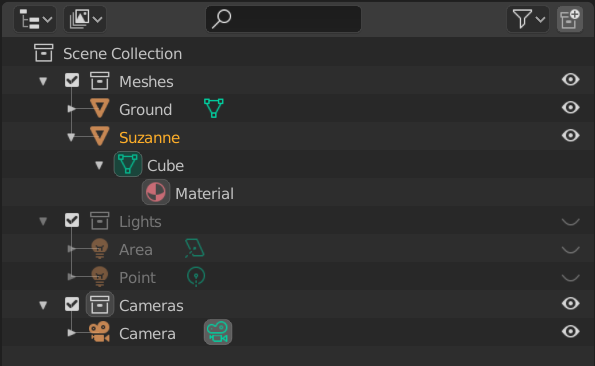This screenshot has width=595, height=366.
Task: Click the Ground mesh data icon
Action: (214, 108)
